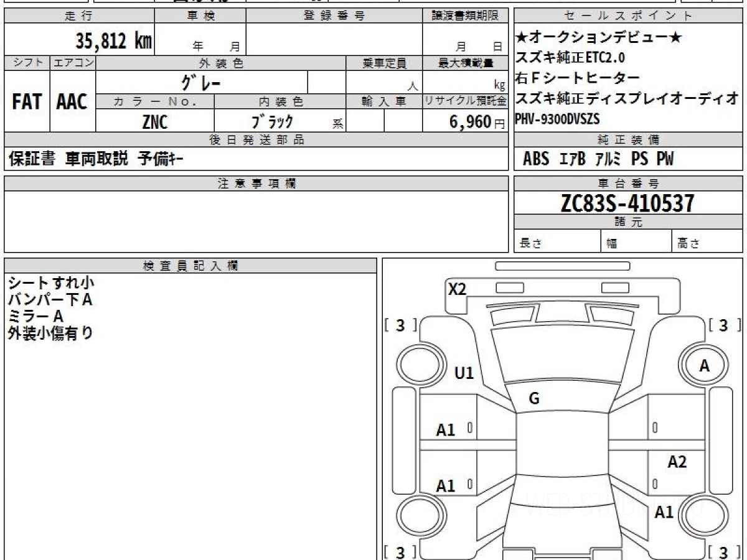747x560 pixels.
Task: Click the PHV-9300DVSZS model text
Action: 558,118
